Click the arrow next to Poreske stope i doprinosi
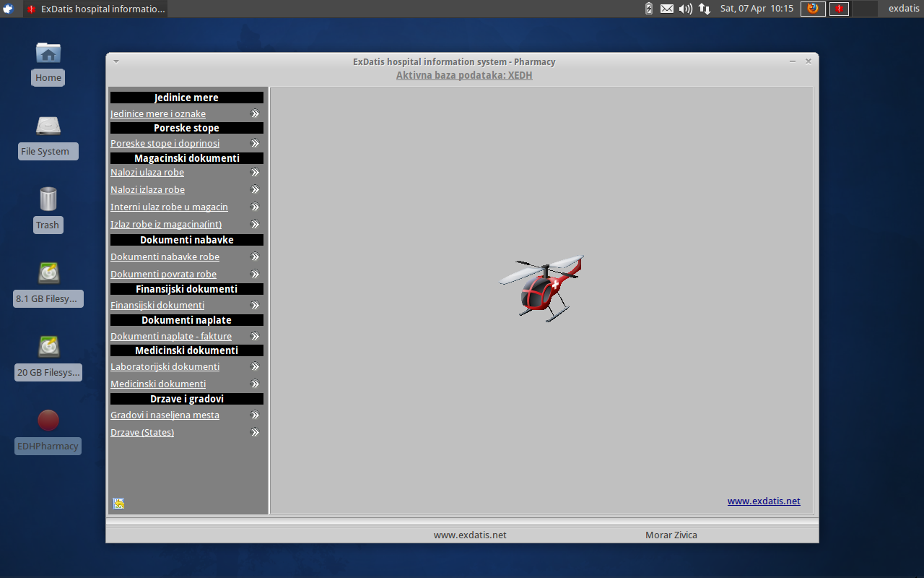Image resolution: width=924 pixels, height=578 pixels. [255, 143]
